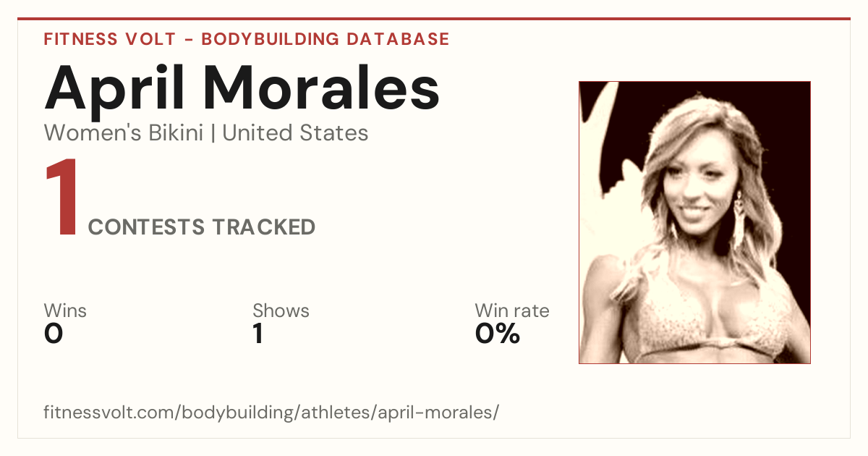
Task: Click the "Shows" stat label
Action: 281,311
